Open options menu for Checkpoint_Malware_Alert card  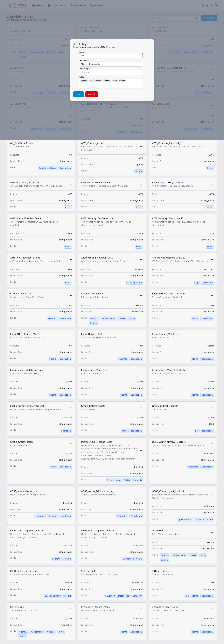212,259
